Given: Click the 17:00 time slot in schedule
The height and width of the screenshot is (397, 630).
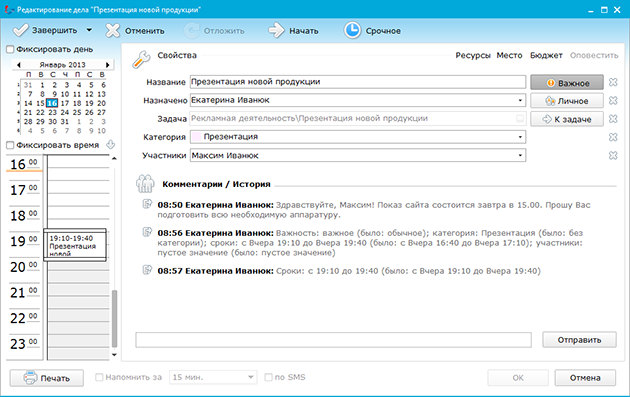Looking at the screenshot, I should (x=78, y=187).
